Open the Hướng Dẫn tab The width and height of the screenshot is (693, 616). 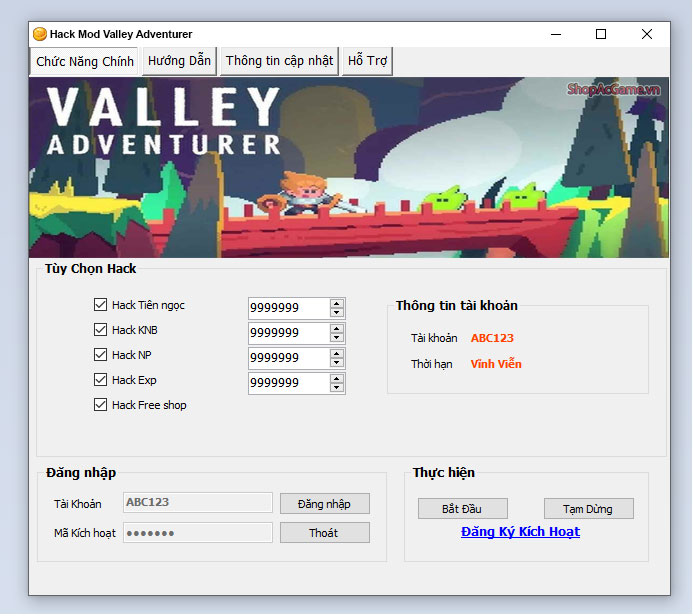[x=179, y=61]
